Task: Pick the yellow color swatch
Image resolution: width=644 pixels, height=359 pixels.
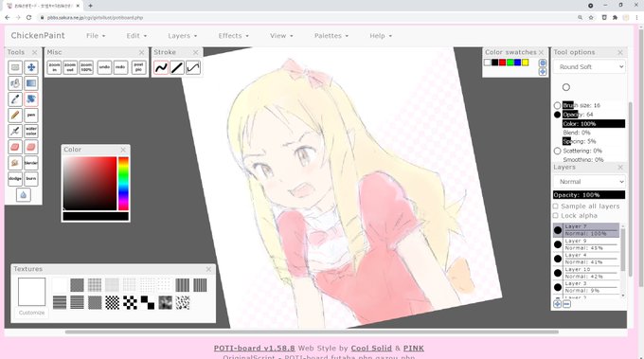Action: [525, 63]
